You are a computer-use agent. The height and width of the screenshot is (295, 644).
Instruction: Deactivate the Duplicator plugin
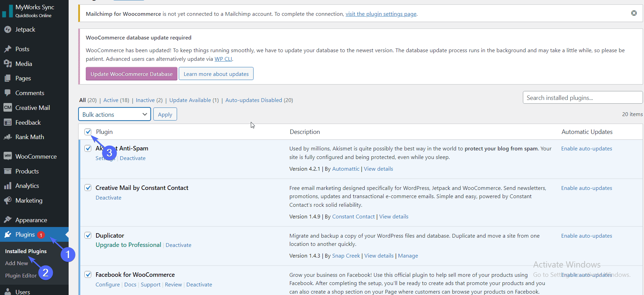[x=178, y=245]
